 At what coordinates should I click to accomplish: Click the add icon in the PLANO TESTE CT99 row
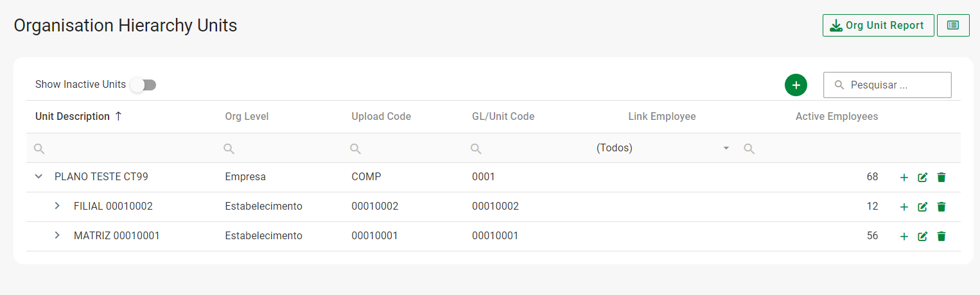click(904, 178)
